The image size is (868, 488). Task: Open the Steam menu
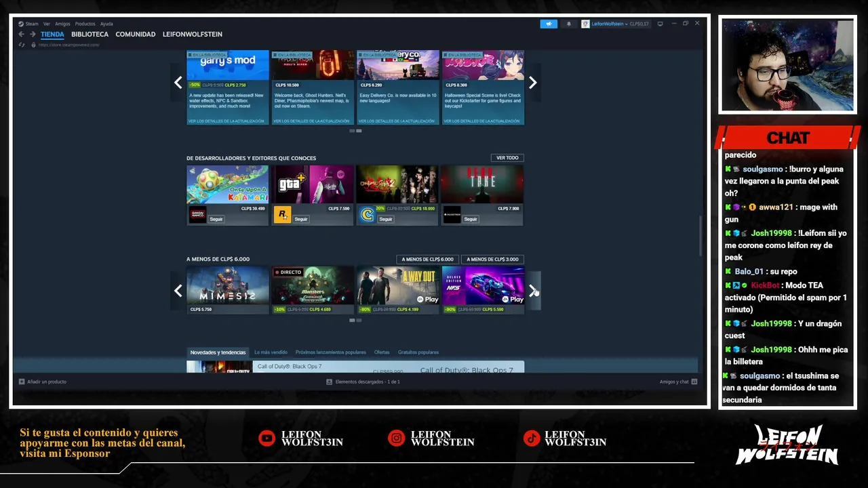pos(32,24)
